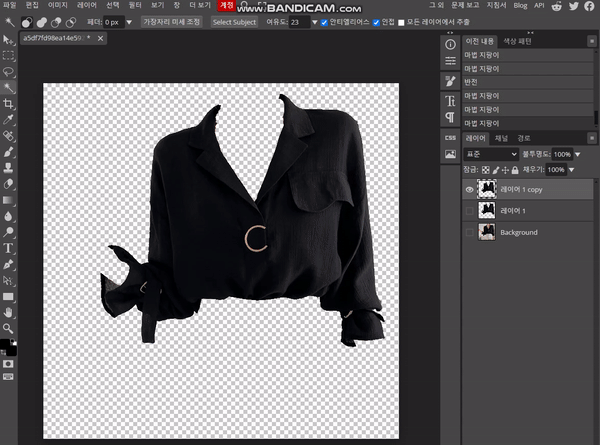Open the Info panel icon
The height and width of the screenshot is (445, 600).
(450, 43)
